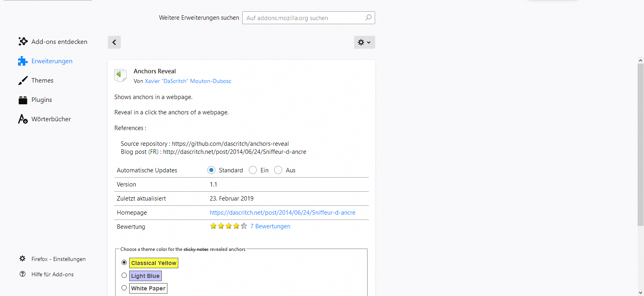Open author link Xavier "DaScritch" Mouton-Dubosc
This screenshot has height=296, width=644.
(x=188, y=81)
